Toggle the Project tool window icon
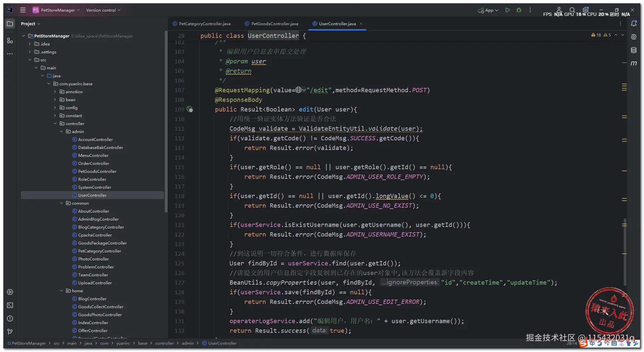 tap(10, 24)
